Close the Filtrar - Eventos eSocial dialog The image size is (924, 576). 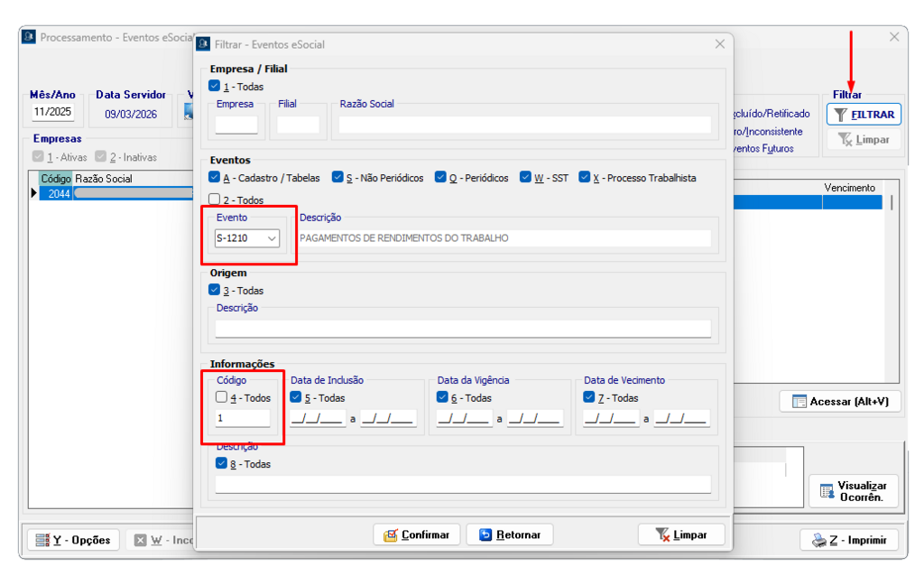pos(719,43)
